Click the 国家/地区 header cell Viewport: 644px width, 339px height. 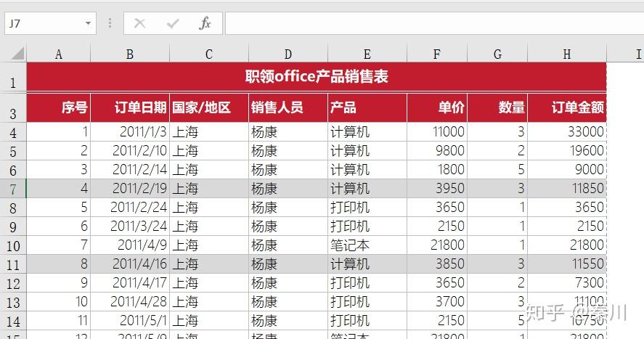coord(209,107)
